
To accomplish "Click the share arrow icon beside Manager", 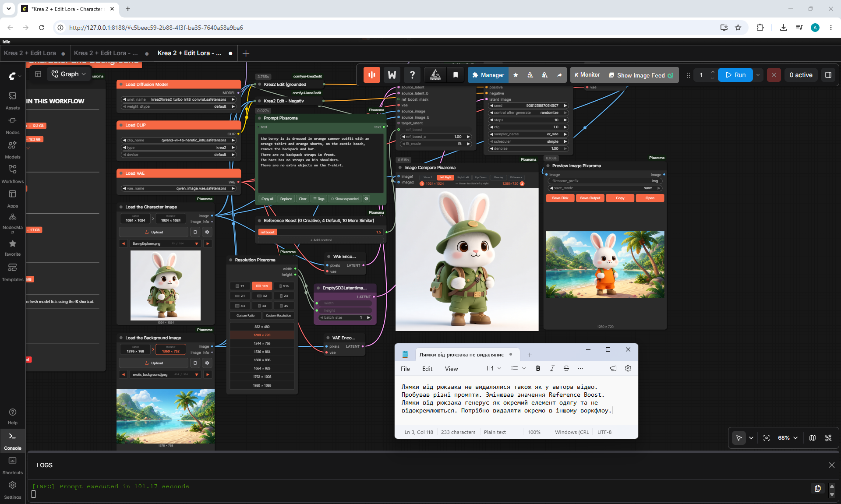I will click(559, 75).
